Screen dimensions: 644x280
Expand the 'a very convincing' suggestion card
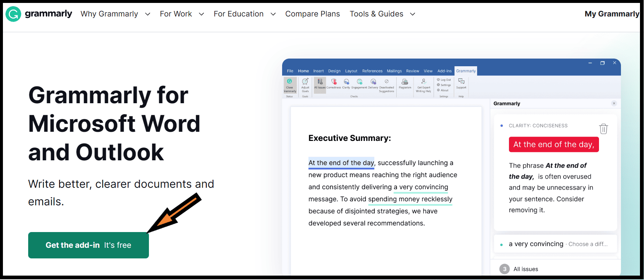pyautogui.click(x=555, y=244)
